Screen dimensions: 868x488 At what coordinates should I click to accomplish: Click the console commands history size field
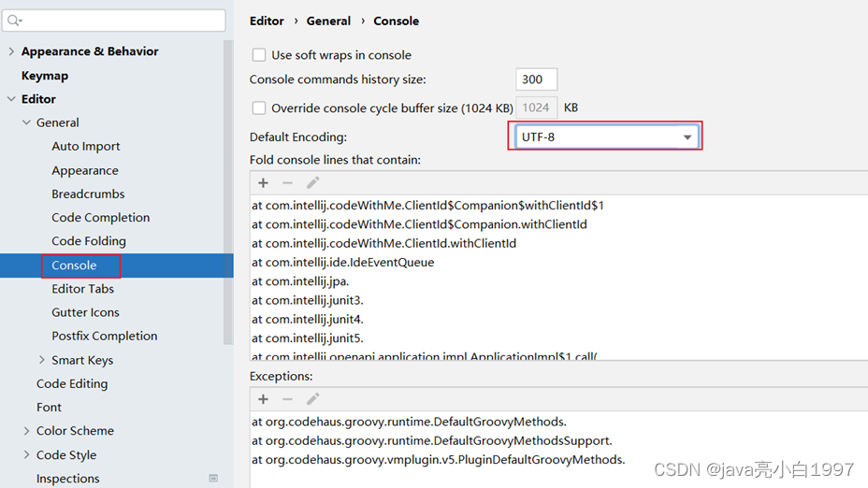click(x=536, y=80)
